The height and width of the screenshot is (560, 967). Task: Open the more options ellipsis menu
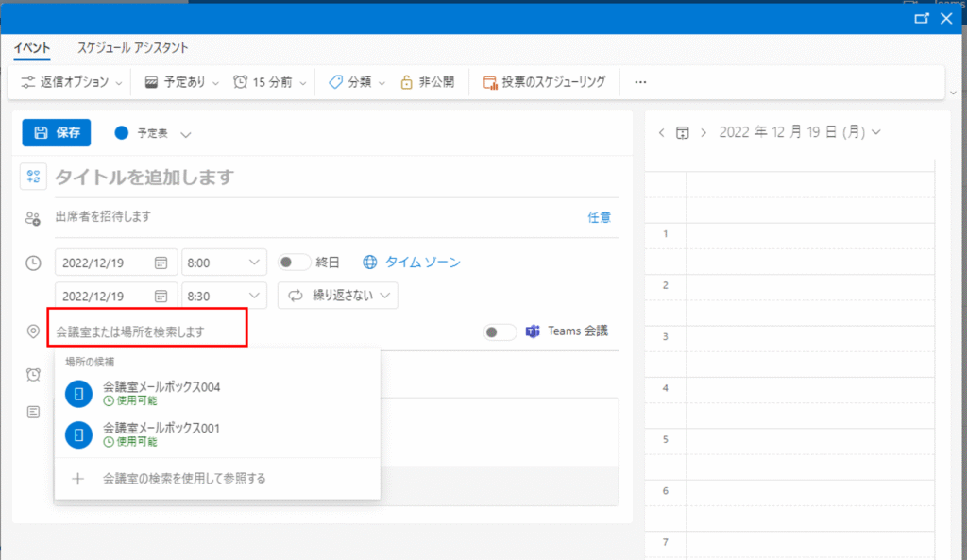pyautogui.click(x=640, y=82)
